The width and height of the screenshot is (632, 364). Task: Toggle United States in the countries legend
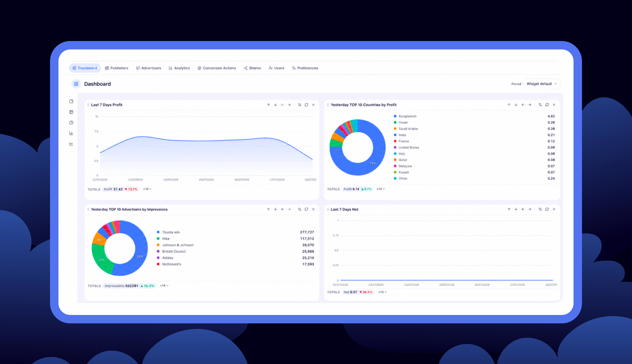tap(406, 148)
